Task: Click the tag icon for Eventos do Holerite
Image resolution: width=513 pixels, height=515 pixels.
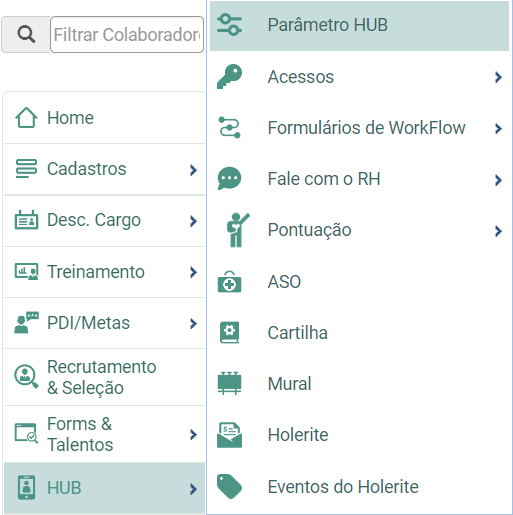Action: [x=229, y=486]
